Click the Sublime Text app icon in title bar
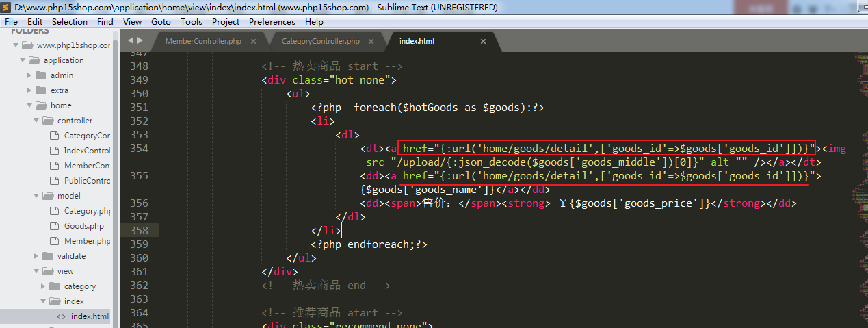 [x=5, y=8]
